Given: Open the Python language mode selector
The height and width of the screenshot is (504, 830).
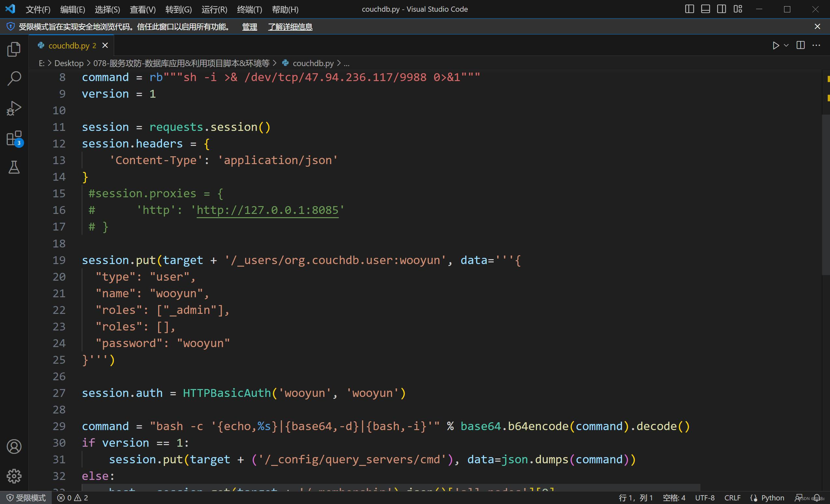Looking at the screenshot, I should [772, 497].
